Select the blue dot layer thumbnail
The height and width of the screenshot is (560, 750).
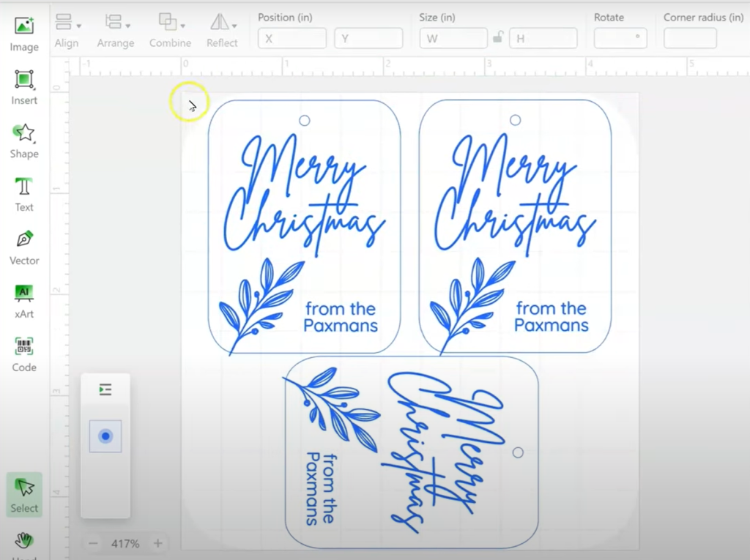coord(105,436)
